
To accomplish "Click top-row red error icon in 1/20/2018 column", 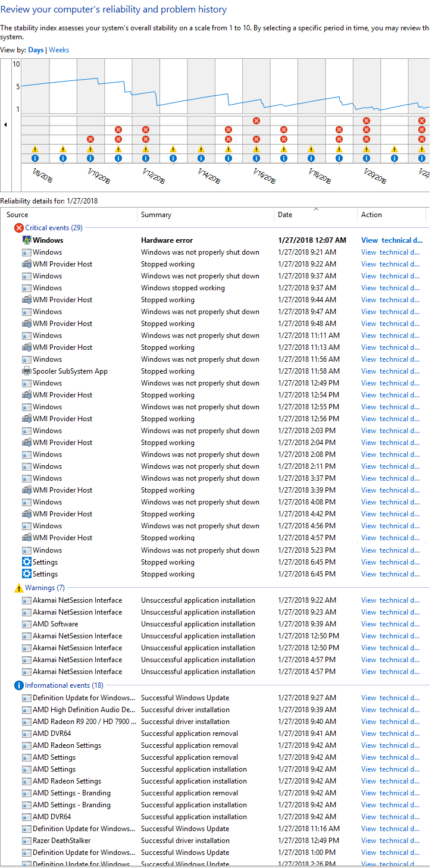I will [367, 121].
